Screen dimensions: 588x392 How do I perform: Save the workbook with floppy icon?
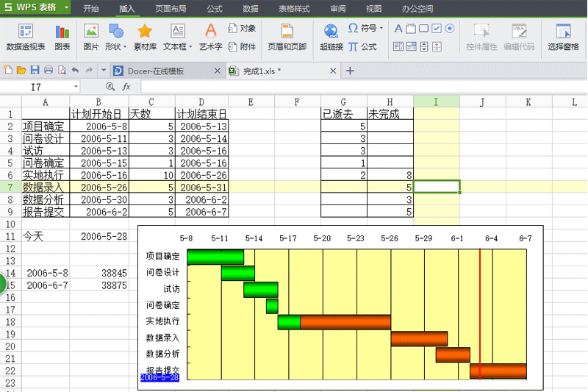tap(35, 70)
